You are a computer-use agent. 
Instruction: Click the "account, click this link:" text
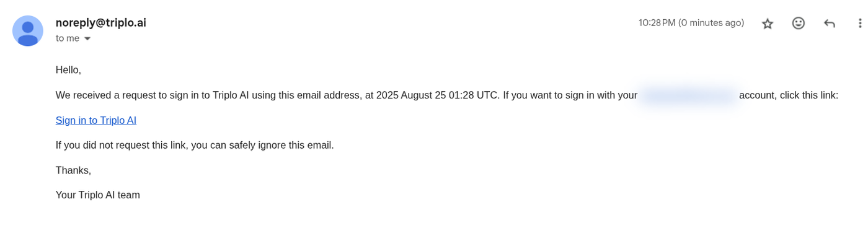pyautogui.click(x=789, y=95)
